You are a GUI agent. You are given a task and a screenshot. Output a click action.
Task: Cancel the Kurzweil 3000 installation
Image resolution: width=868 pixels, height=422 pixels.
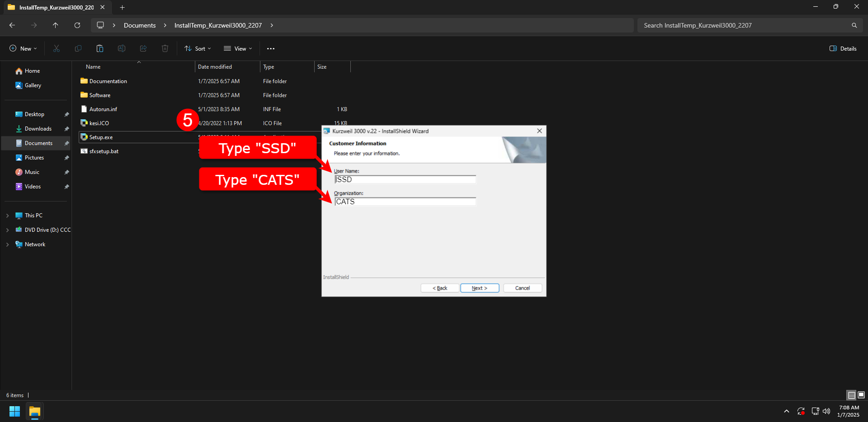(523, 288)
